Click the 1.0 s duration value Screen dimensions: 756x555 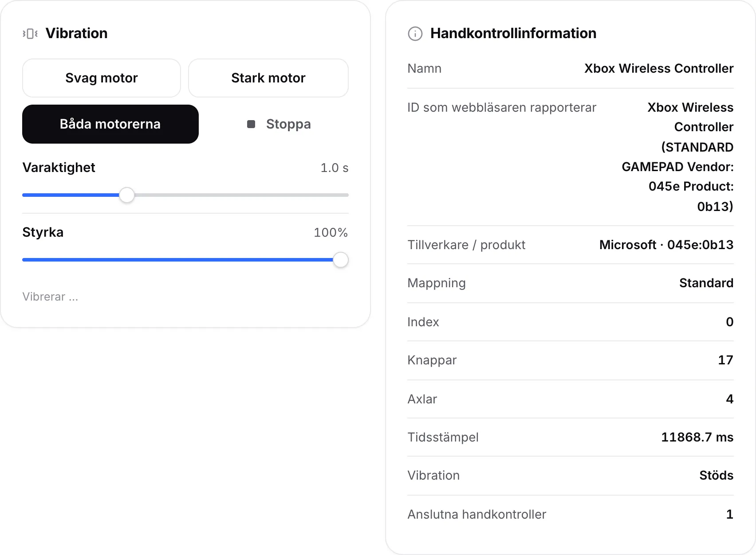click(x=335, y=168)
